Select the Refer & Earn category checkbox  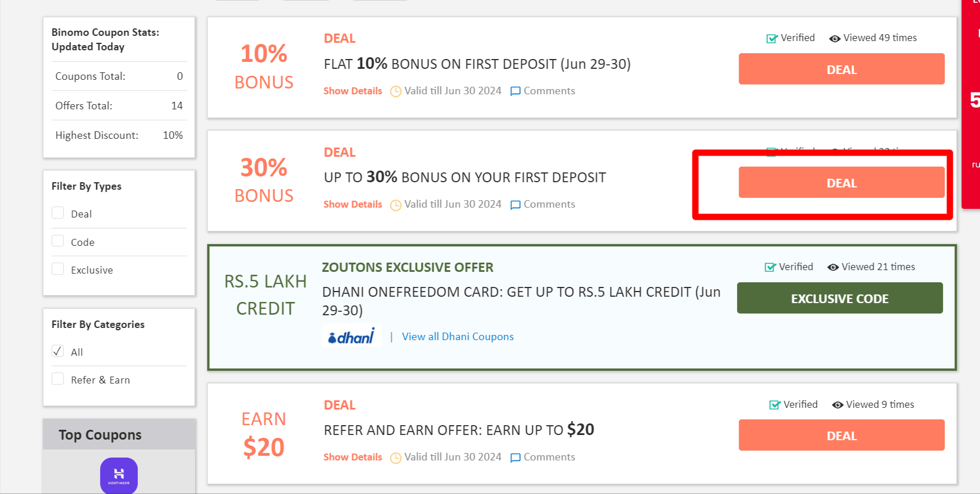[x=58, y=379]
